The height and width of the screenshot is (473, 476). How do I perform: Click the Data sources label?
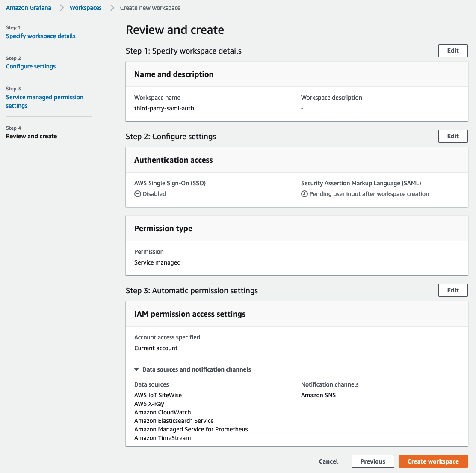[x=151, y=384]
